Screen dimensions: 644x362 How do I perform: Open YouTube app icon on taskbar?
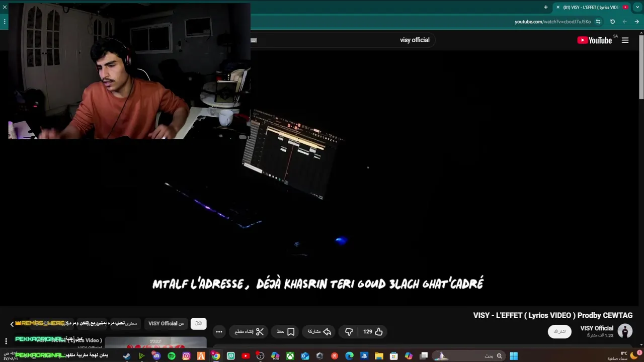pyautogui.click(x=246, y=356)
